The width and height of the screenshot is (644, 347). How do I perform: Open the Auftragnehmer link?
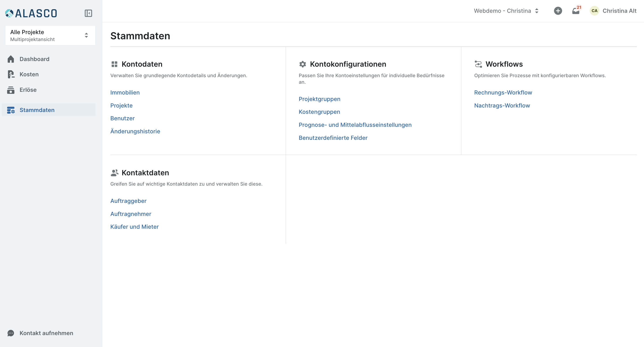(131, 214)
